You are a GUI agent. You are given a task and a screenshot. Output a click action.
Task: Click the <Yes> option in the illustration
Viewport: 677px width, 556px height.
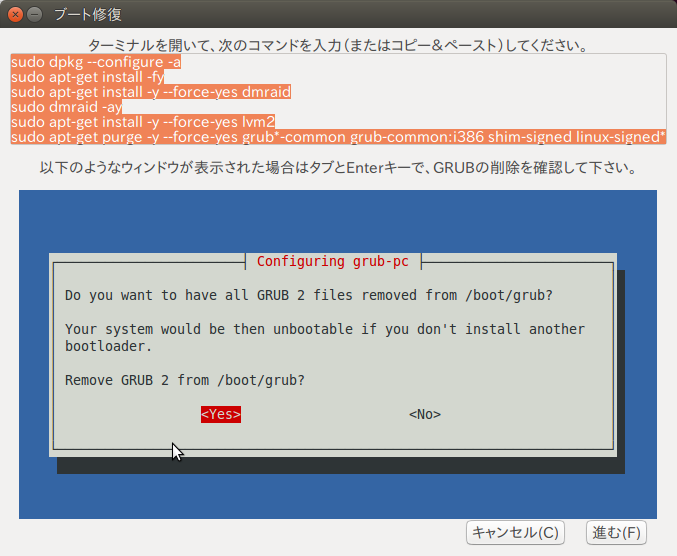point(221,414)
